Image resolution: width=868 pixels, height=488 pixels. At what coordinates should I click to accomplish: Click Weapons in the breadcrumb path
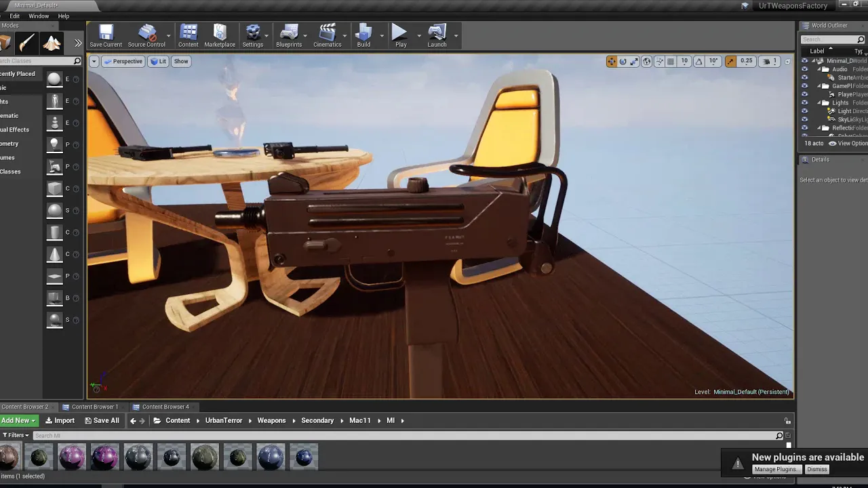coord(271,421)
